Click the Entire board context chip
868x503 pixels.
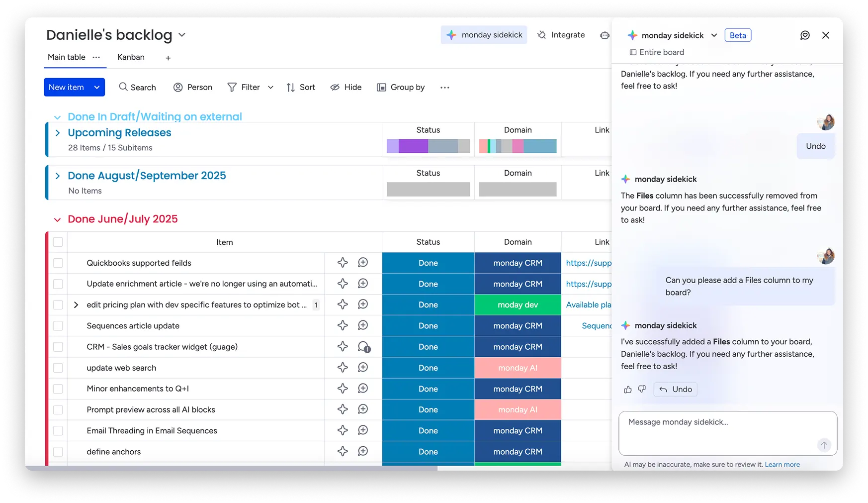coord(657,52)
